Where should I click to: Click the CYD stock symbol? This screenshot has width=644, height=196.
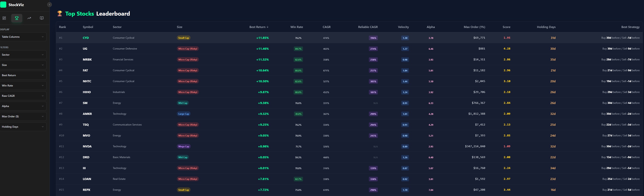tap(86, 38)
